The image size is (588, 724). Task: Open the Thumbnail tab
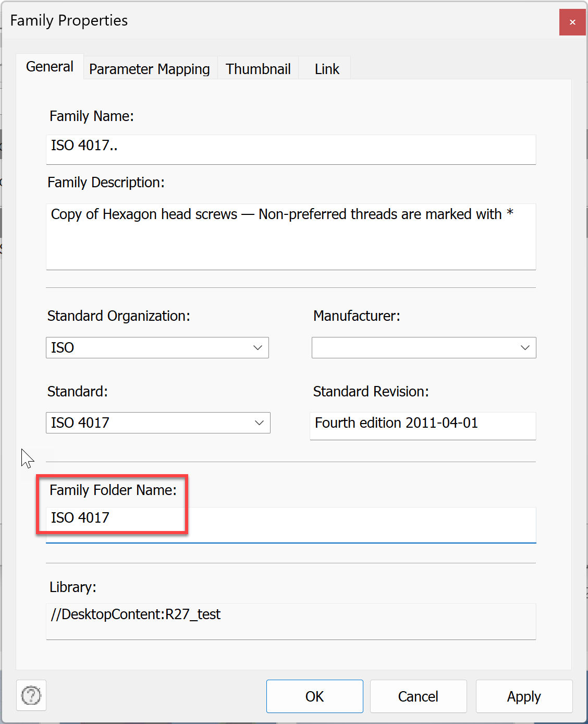[x=258, y=68]
